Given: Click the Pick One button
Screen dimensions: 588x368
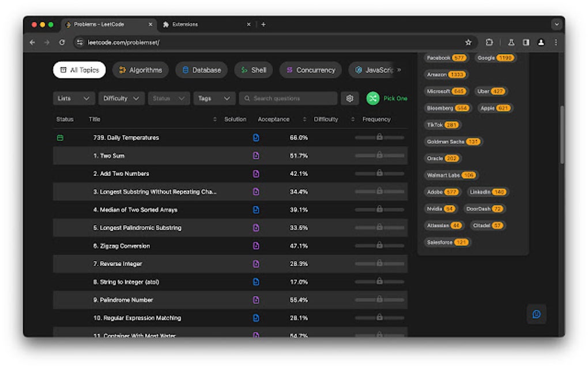Looking at the screenshot, I should click(386, 98).
